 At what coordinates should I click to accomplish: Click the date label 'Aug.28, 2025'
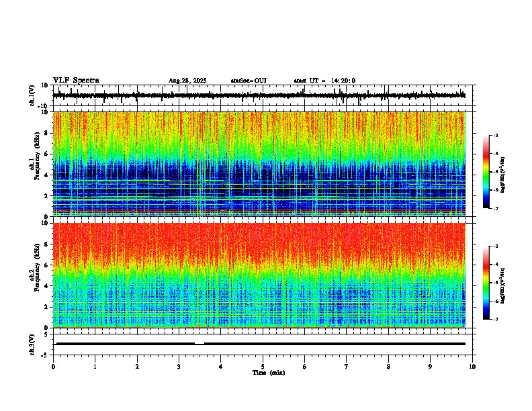187,81
